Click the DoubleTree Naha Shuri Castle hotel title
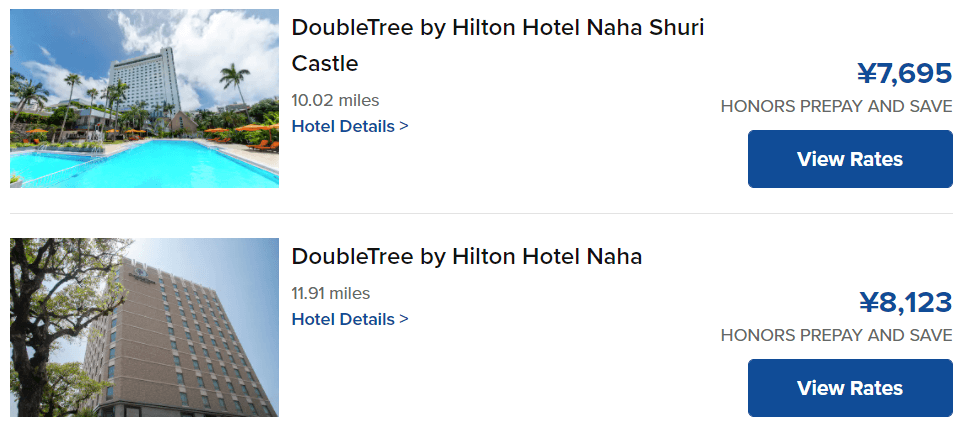This screenshot has width=964, height=423. (x=497, y=28)
